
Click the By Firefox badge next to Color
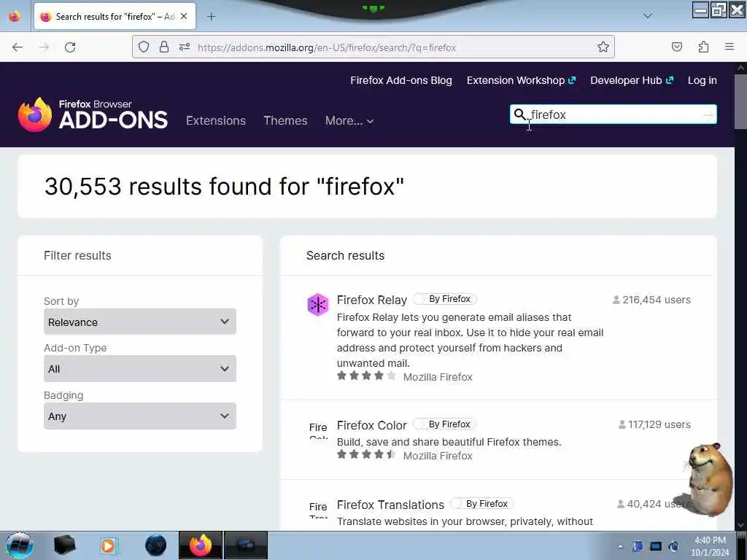coord(444,424)
